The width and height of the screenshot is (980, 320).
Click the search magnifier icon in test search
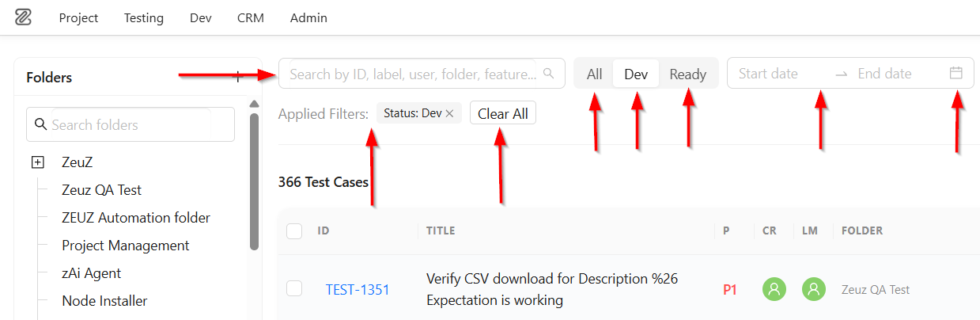pos(549,74)
